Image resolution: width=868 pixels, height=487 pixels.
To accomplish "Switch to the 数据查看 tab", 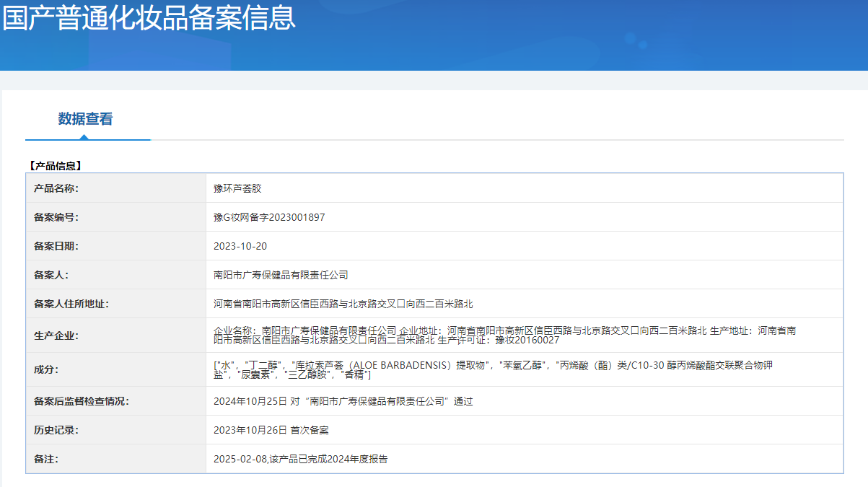I will [x=85, y=119].
